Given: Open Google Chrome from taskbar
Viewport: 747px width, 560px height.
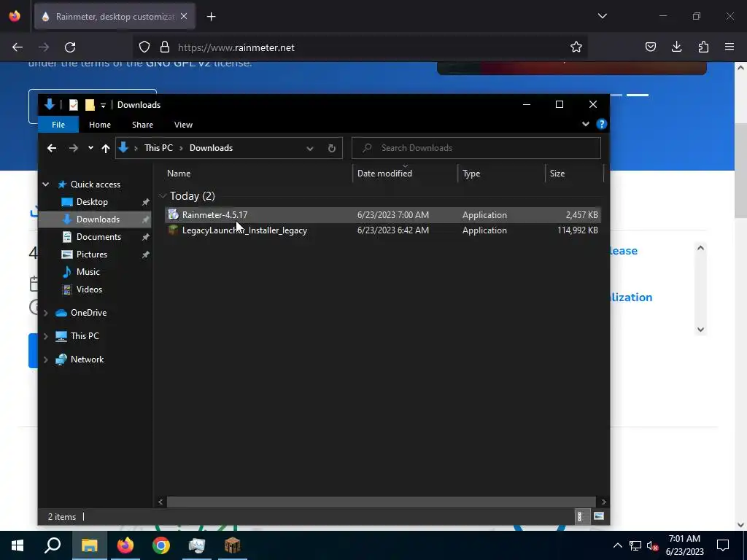Looking at the screenshot, I should pos(161,545).
